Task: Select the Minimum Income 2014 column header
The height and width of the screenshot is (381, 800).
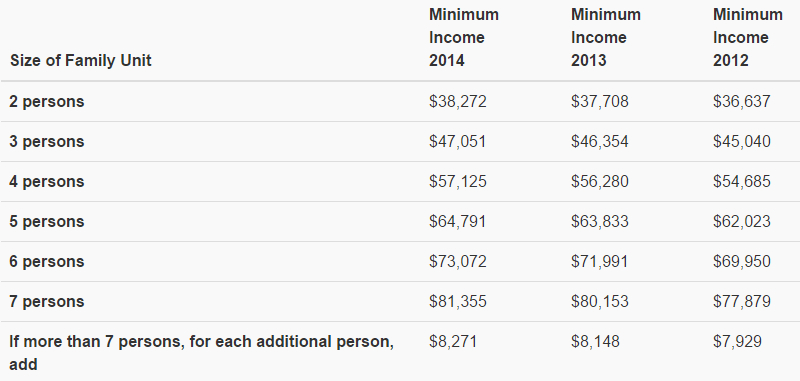Action: pos(464,38)
